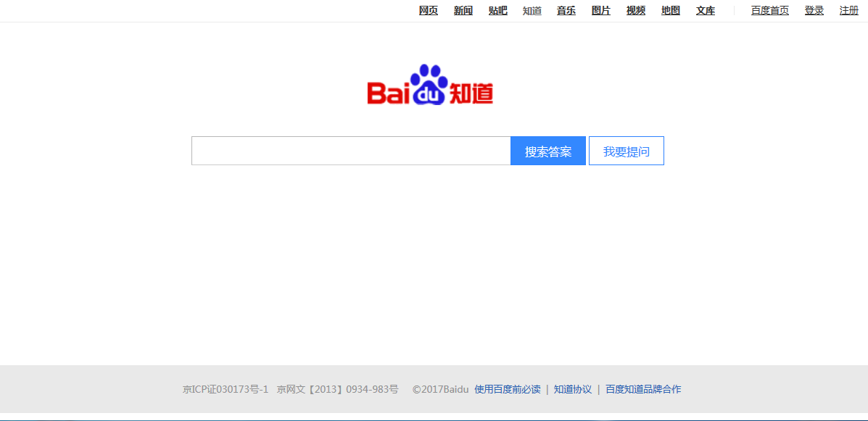
Task: Go to 百度首页 link
Action: click(x=770, y=11)
